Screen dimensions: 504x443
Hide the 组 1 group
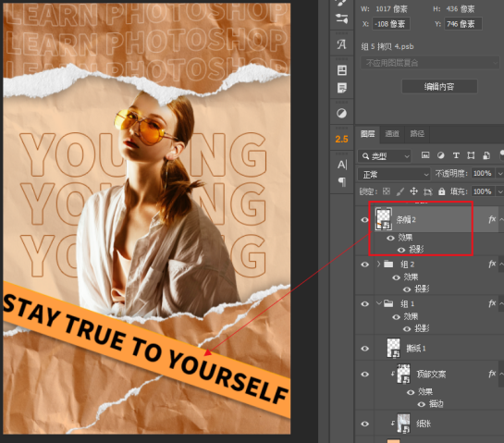tap(364, 303)
